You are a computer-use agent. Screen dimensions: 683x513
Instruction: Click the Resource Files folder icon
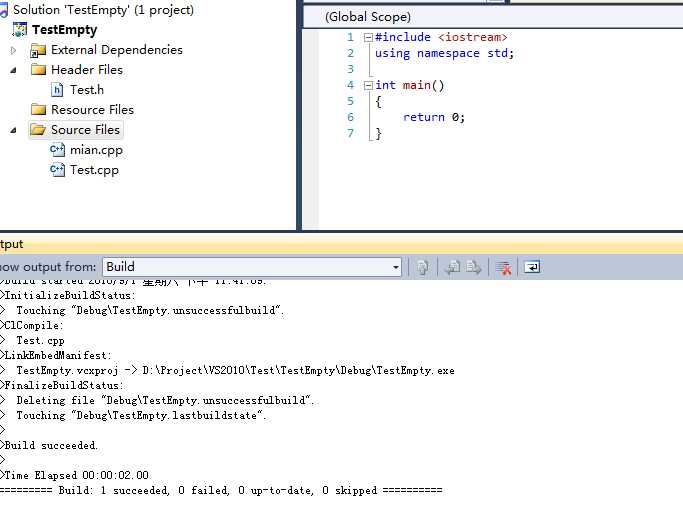[x=38, y=110]
